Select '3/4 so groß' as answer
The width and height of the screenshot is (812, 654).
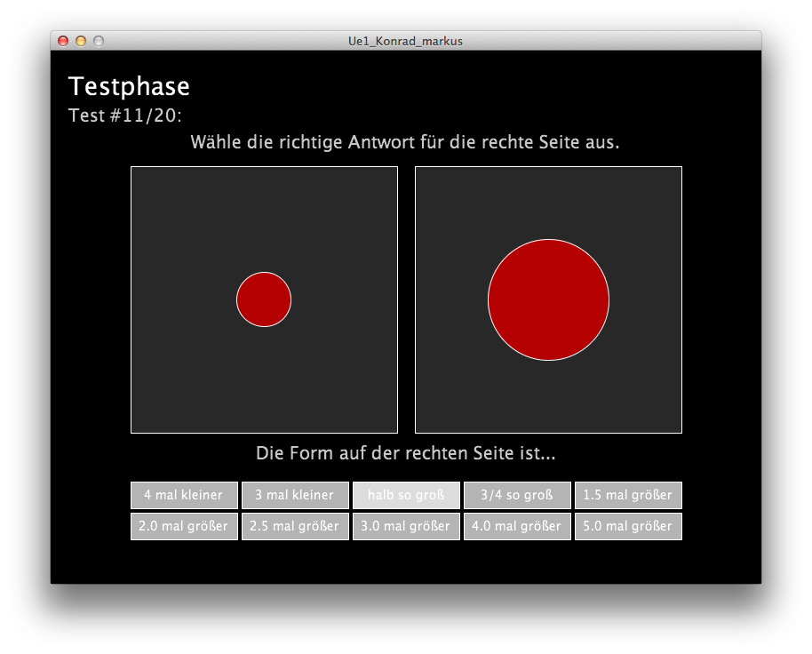(517, 495)
